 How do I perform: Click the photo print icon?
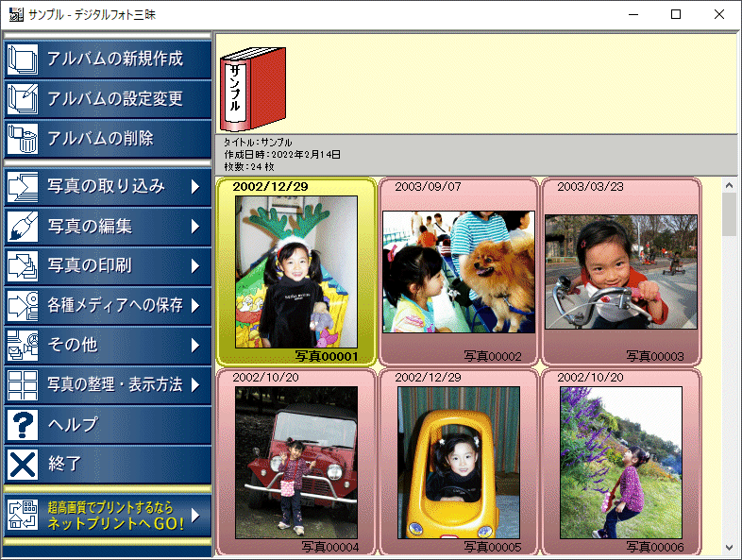pyautogui.click(x=23, y=266)
